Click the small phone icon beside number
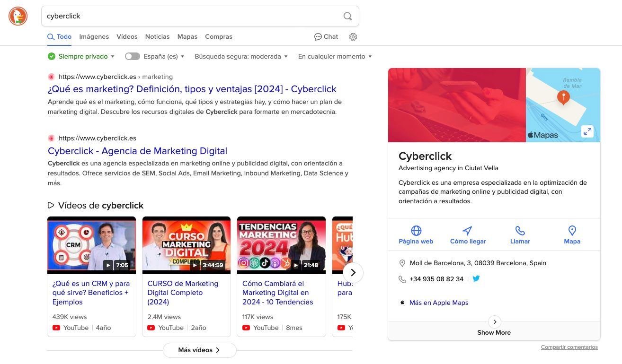 pyautogui.click(x=402, y=279)
